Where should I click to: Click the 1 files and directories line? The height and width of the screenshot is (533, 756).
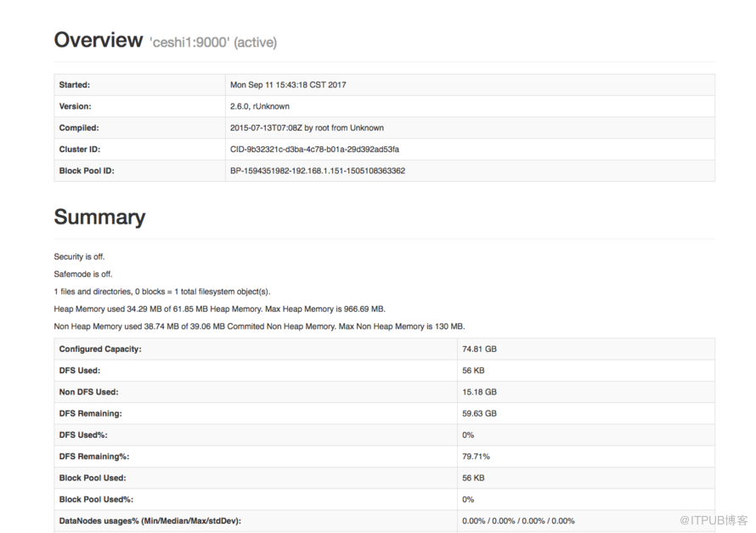pyautogui.click(x=162, y=292)
